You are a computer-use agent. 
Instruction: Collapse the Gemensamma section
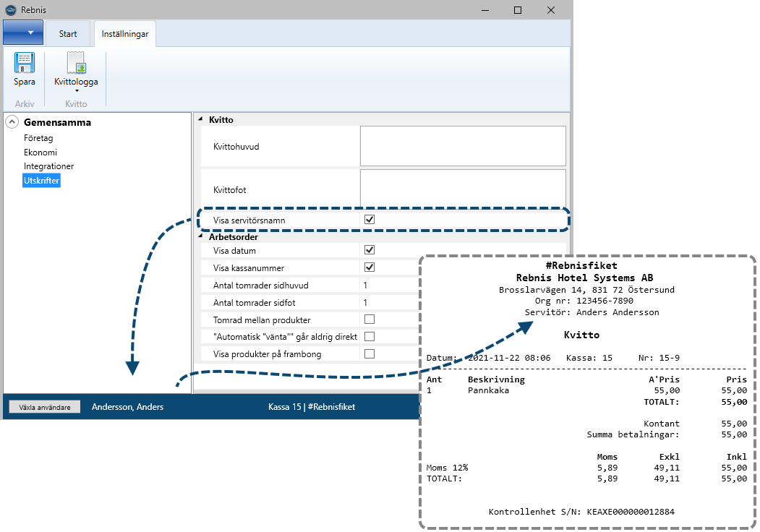click(x=12, y=122)
